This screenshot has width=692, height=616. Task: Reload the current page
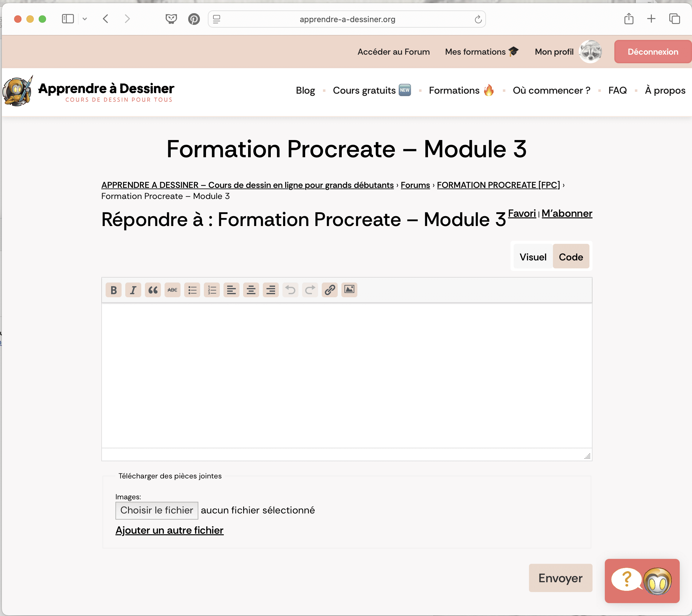478,19
